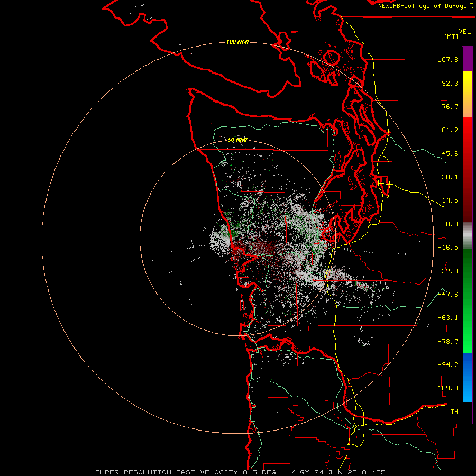This screenshot has height=476, width=476.
Task: Click the -63.1 velocity scale value
Action: click(x=448, y=318)
